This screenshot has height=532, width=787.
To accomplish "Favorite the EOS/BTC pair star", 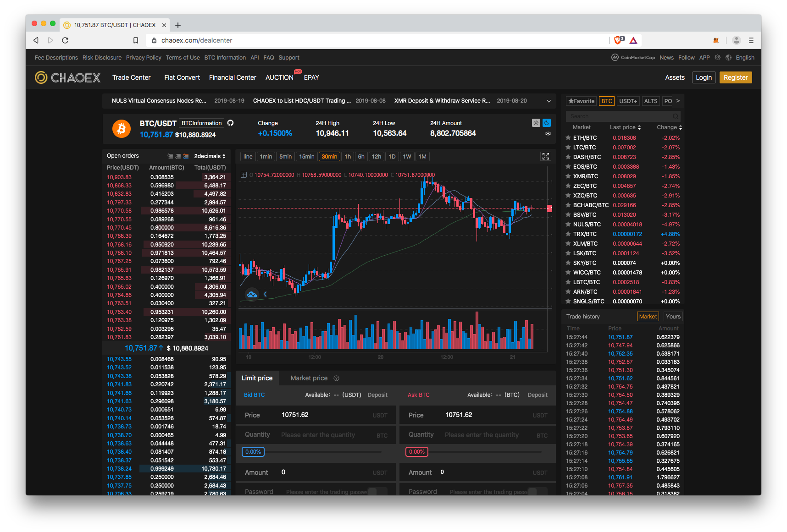I will tap(568, 166).
